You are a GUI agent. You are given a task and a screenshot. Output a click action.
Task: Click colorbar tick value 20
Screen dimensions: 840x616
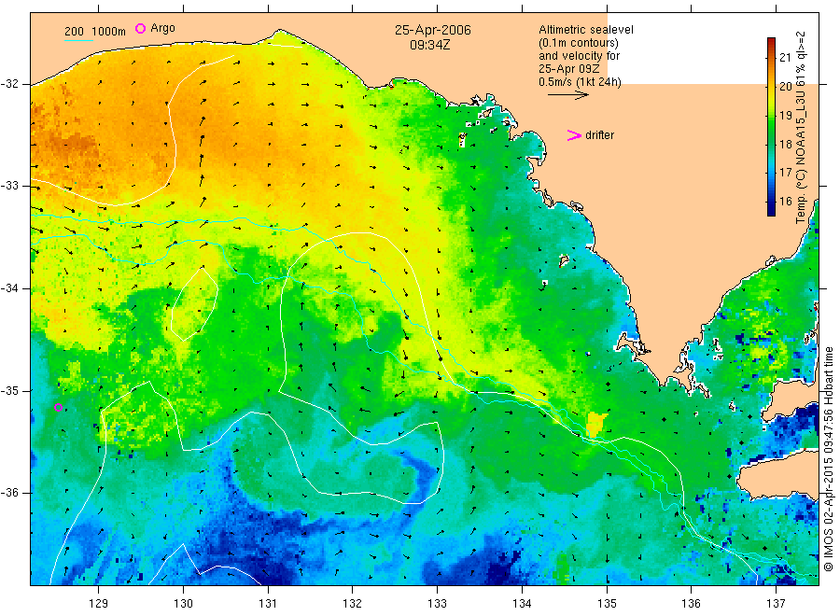(x=785, y=86)
